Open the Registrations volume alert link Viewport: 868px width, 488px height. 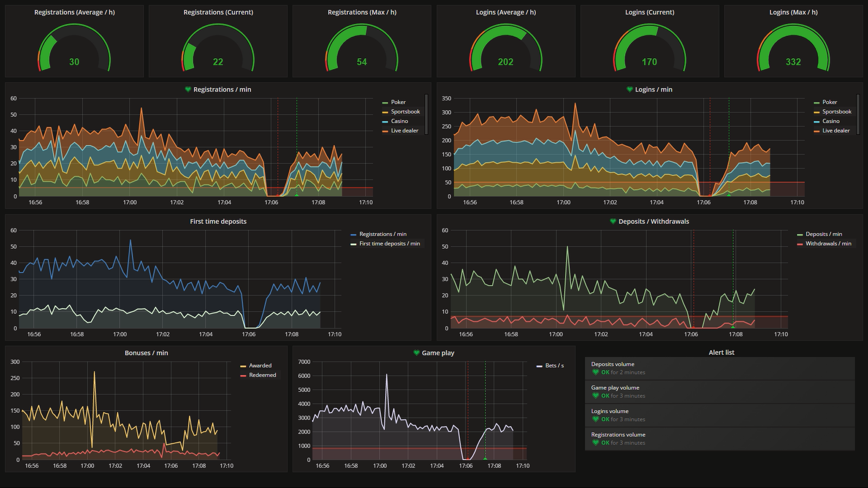[x=618, y=434]
